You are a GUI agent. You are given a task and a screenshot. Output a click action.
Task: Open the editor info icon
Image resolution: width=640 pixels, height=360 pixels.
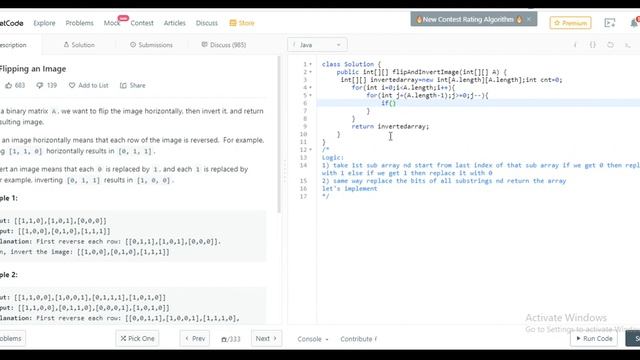point(576,45)
